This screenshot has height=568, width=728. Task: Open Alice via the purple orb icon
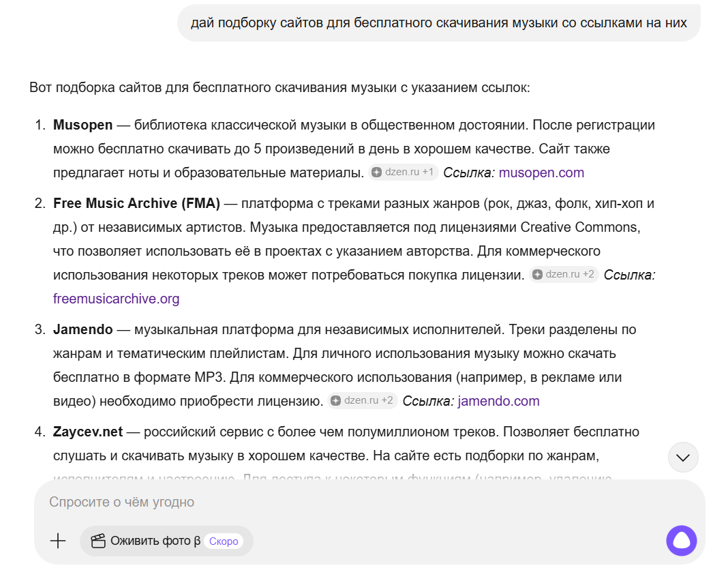pos(681,541)
